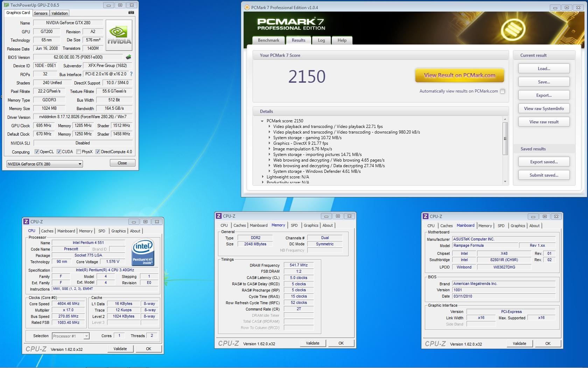
Task: Click the Details scrollbar down arrow
Action: coord(505,182)
